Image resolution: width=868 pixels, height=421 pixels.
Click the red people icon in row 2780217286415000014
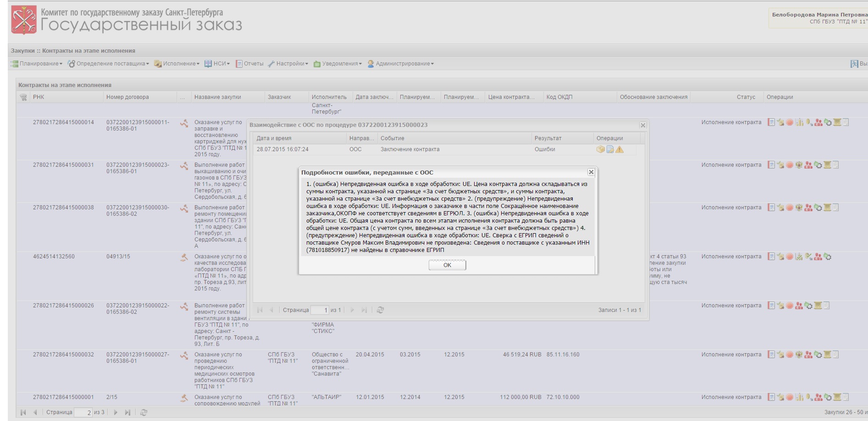(818, 122)
